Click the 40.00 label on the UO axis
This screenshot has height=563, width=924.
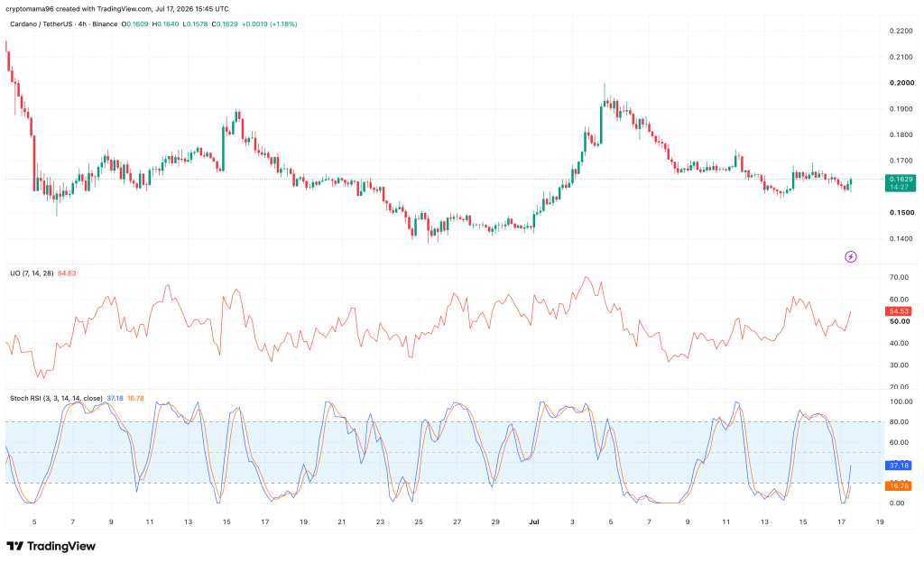click(900, 344)
